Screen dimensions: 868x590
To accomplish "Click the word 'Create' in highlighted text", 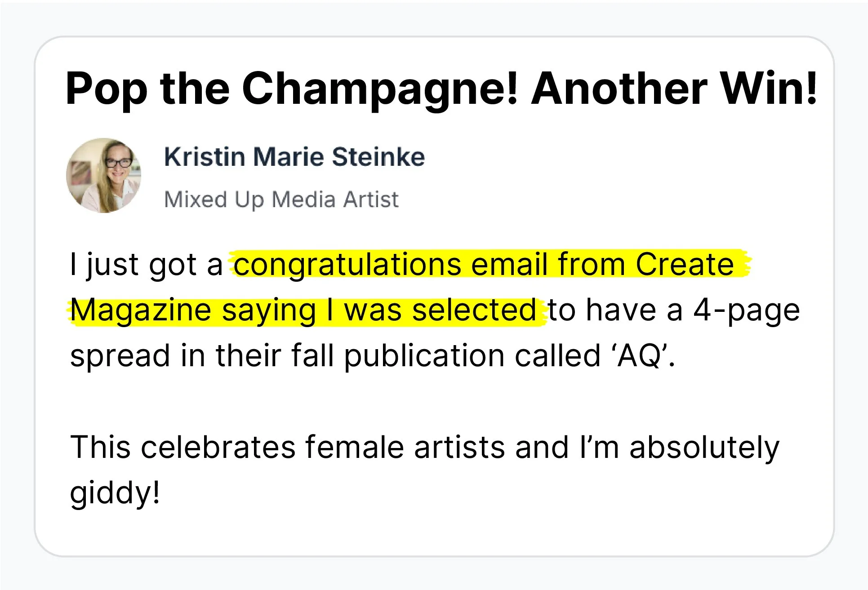I will pos(684,264).
